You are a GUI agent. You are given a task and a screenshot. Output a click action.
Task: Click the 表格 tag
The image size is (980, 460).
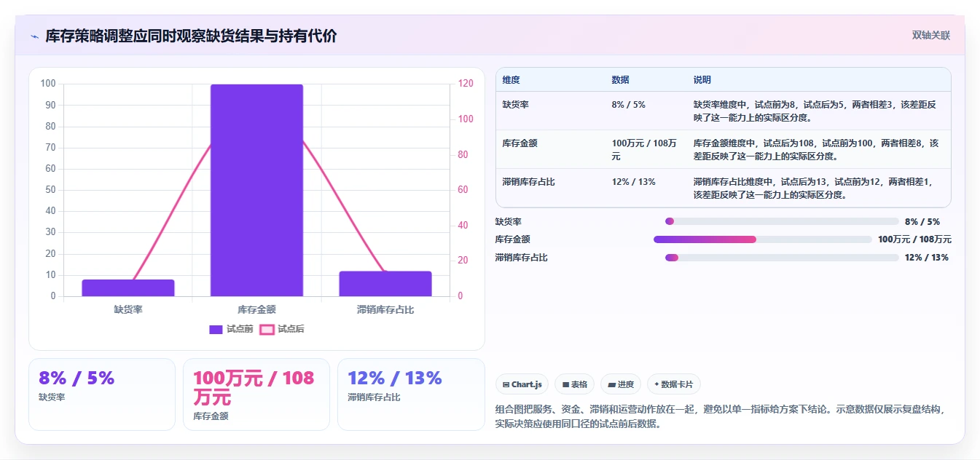click(574, 384)
